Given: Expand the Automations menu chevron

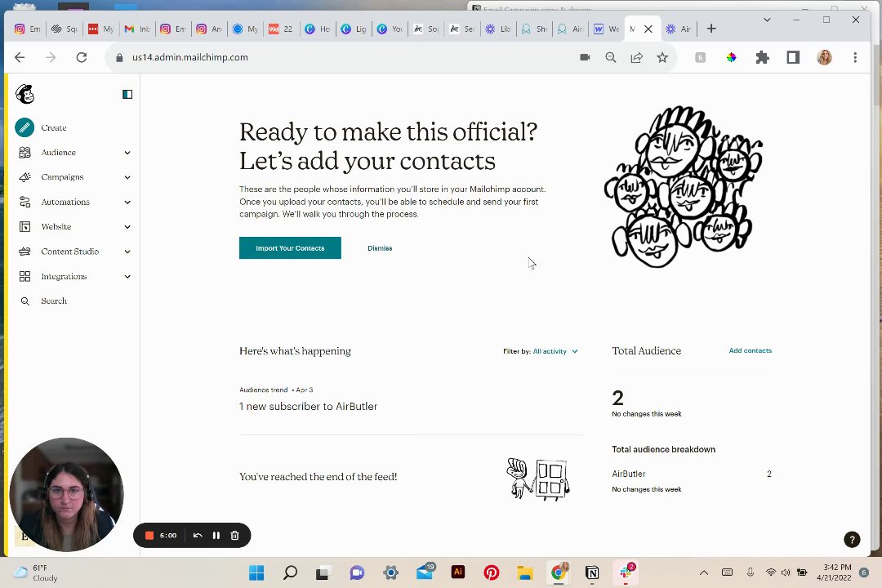Looking at the screenshot, I should pyautogui.click(x=127, y=202).
